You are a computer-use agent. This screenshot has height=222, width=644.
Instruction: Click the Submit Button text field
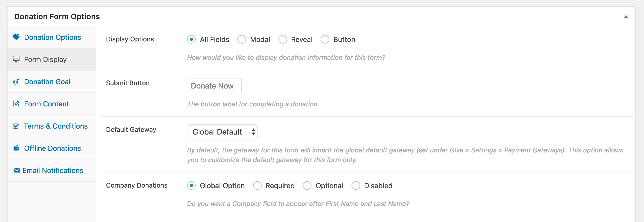click(215, 86)
